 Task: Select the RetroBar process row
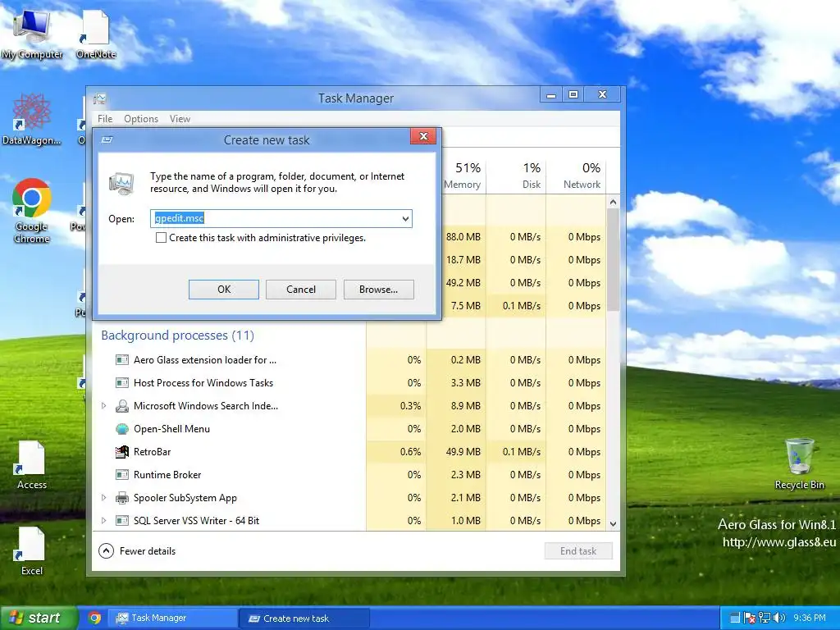point(350,452)
